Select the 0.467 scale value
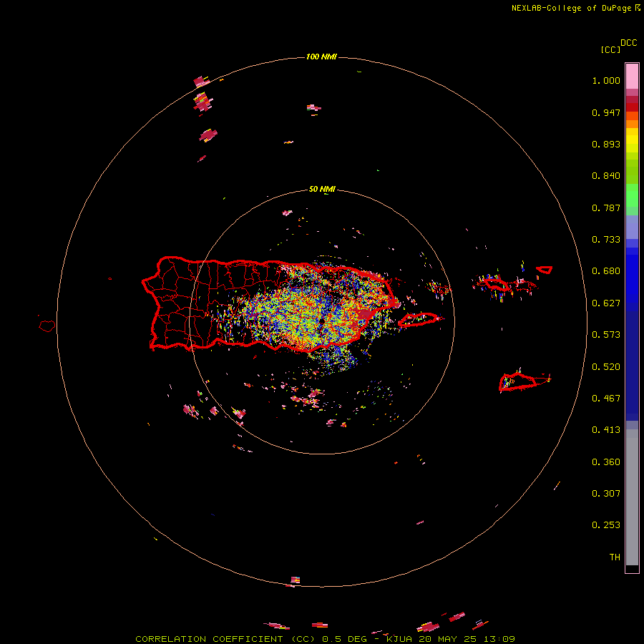 [x=606, y=399]
